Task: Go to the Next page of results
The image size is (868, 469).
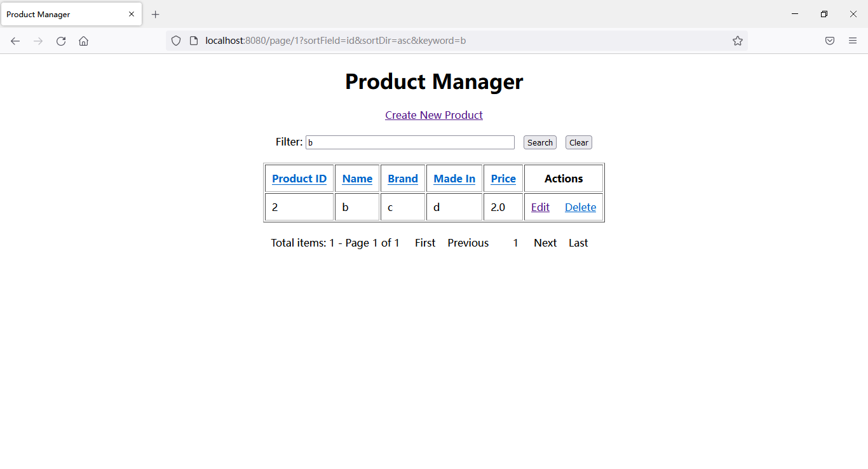Action: point(545,243)
